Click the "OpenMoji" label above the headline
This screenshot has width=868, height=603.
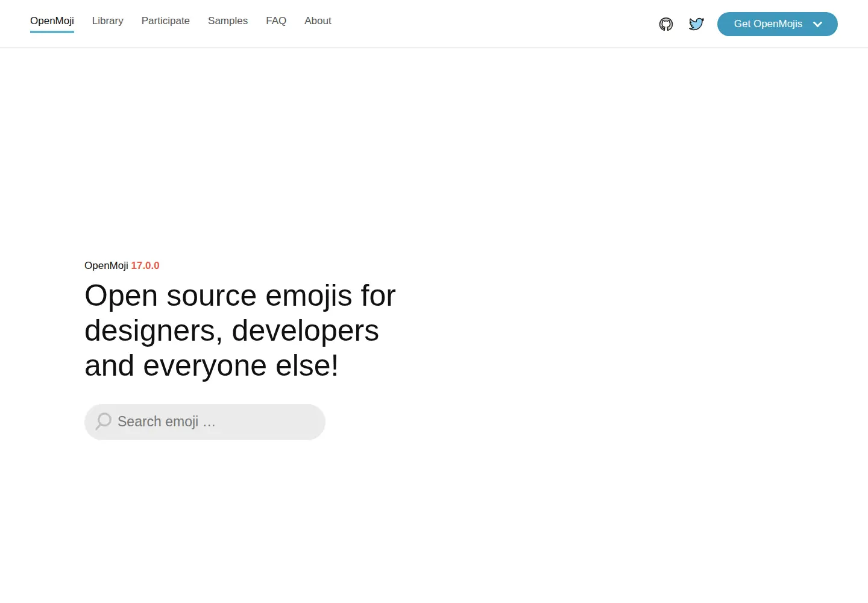[x=106, y=266]
